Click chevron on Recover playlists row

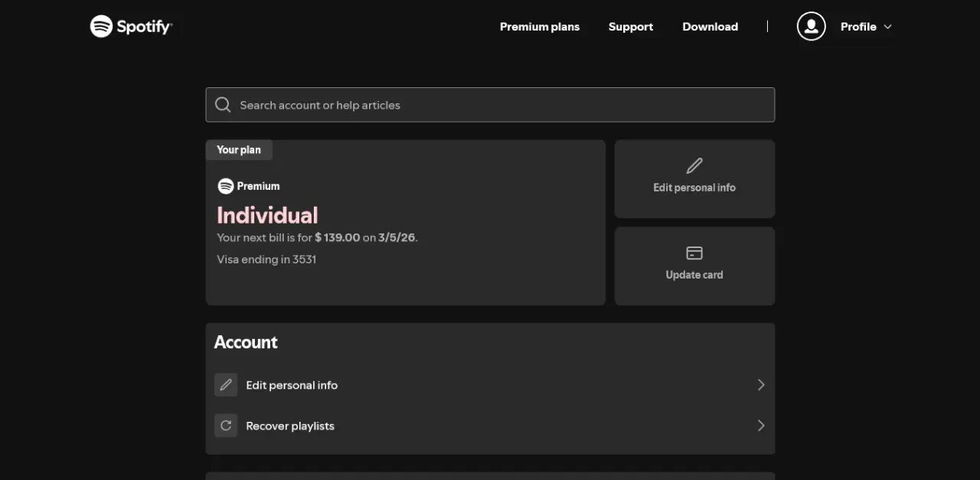[761, 426]
